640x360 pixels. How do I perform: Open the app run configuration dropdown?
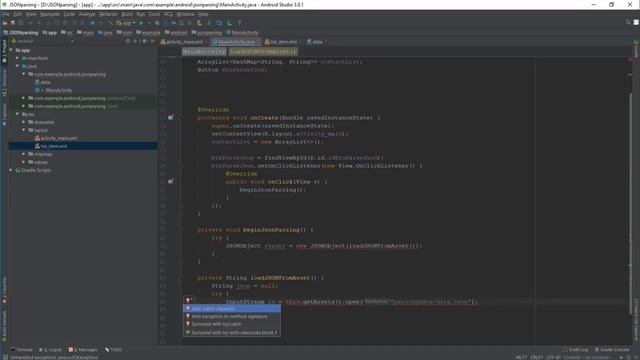(x=126, y=23)
